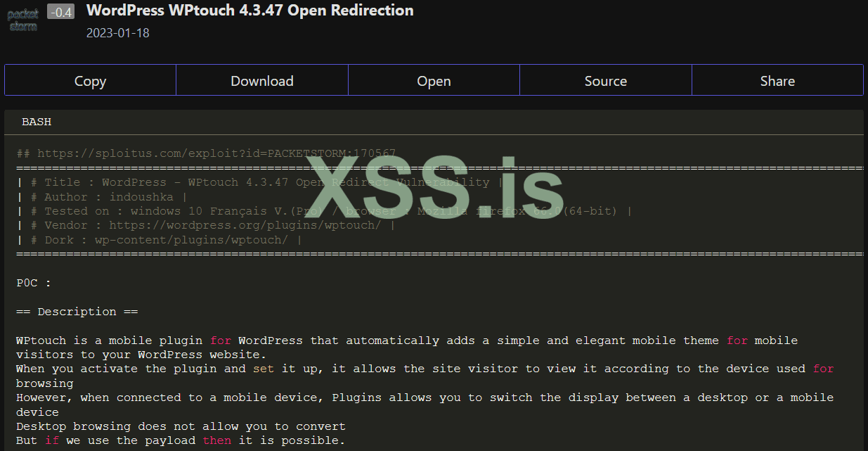This screenshot has width=868, height=451.
Task: Click the WPtouch 4.3.47 Open Redirection title
Action: (x=250, y=11)
